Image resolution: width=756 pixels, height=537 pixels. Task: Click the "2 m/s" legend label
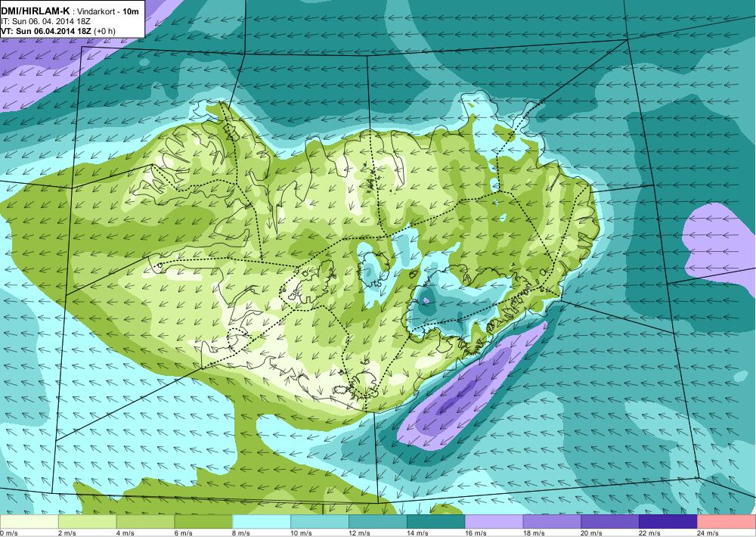(67, 533)
